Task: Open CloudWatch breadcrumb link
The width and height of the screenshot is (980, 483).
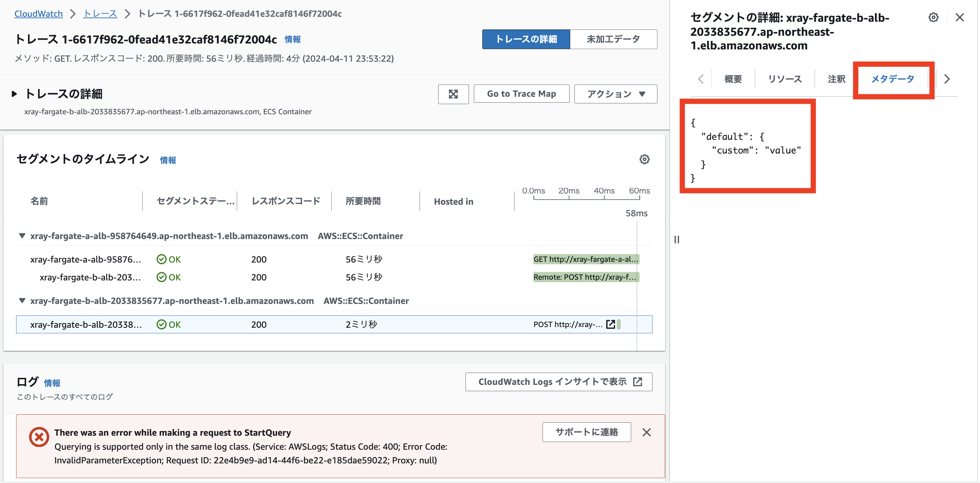Action: 39,14
